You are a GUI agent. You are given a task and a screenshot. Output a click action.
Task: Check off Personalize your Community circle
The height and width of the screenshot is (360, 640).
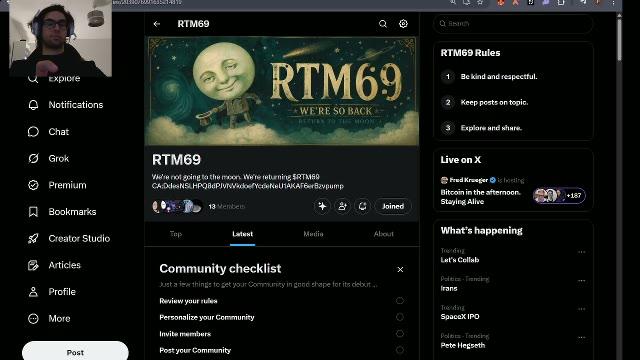pos(400,317)
